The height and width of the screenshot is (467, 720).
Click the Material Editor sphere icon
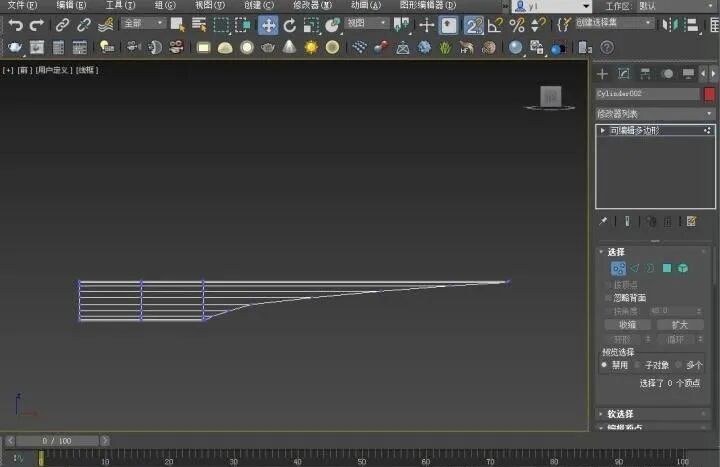point(516,47)
